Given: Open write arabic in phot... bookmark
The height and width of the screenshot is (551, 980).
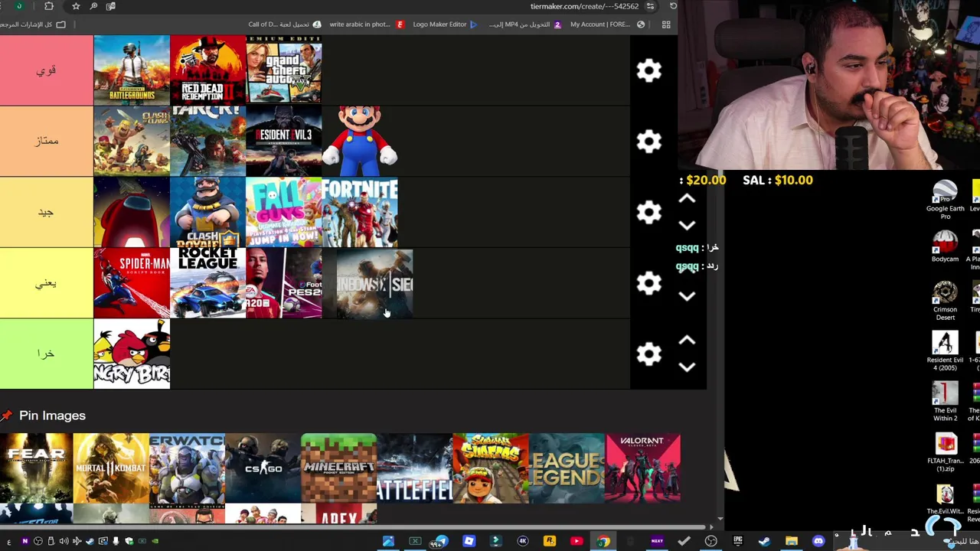Looking at the screenshot, I should [366, 24].
